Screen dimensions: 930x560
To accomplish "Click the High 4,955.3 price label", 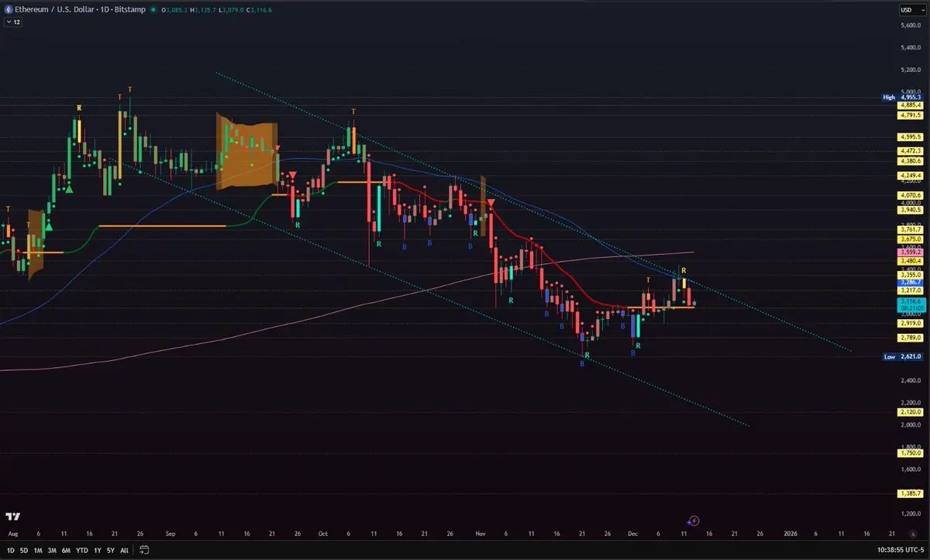I will click(902, 98).
